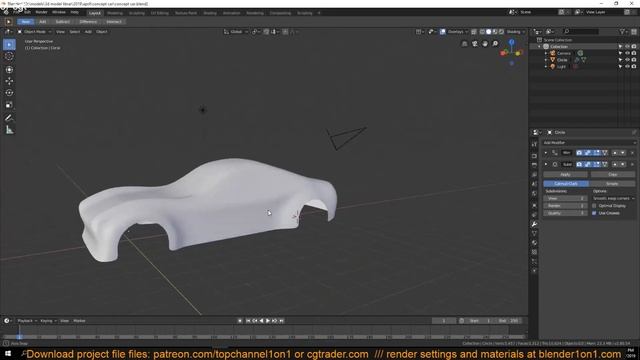Viewport: 640px width, 360px height.
Task: Open the Material properties tab icon
Action: 534,243
